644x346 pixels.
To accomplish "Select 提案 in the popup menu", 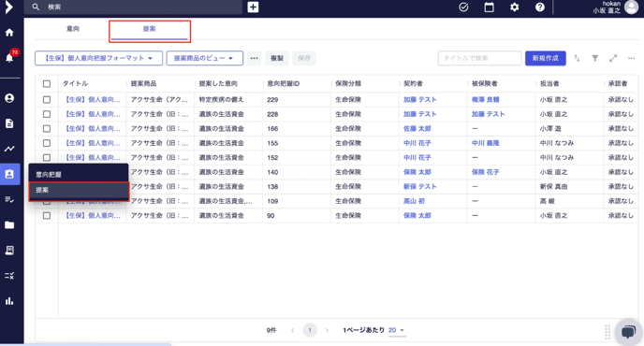I will click(78, 191).
